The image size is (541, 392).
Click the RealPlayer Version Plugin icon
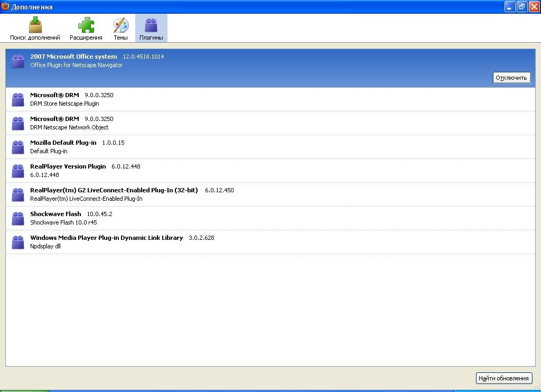(x=18, y=171)
